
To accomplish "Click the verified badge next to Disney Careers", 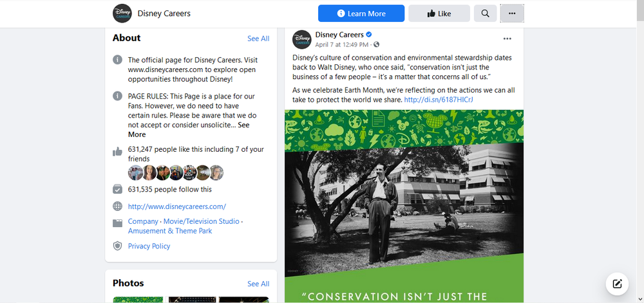I will point(369,35).
